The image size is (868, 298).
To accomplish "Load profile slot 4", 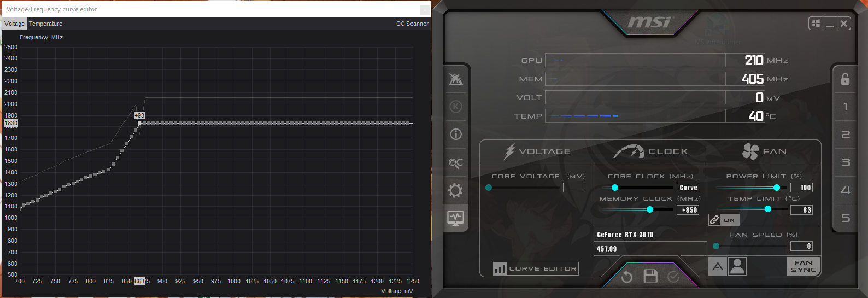I will 845,190.
